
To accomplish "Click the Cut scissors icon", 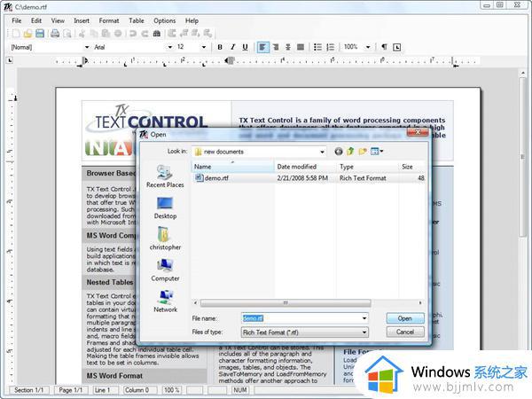I will click(x=82, y=34).
